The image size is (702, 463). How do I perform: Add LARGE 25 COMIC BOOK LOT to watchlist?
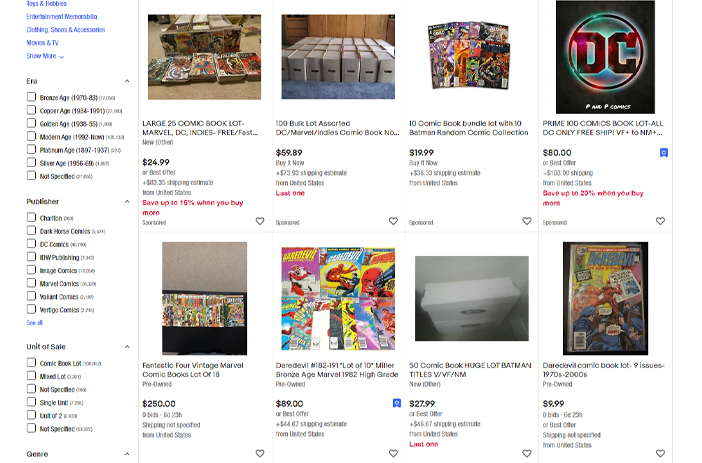click(x=260, y=221)
